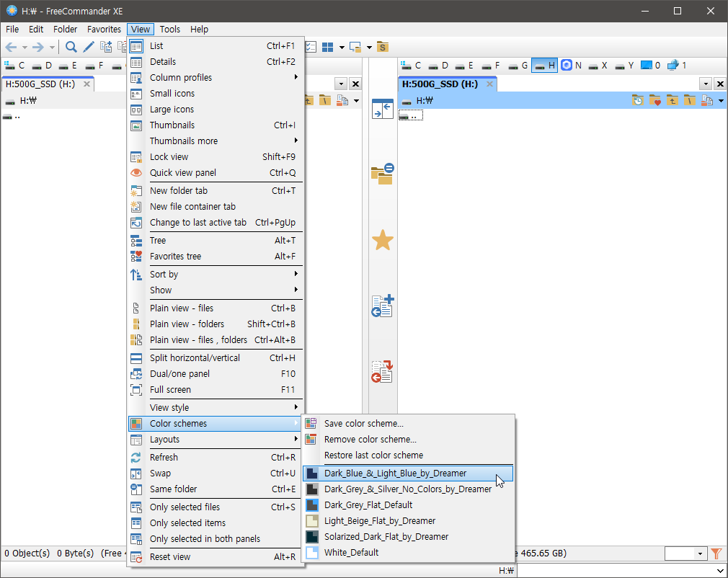Click the folder with S toolbar icon
The image size is (728, 578).
(382, 47)
